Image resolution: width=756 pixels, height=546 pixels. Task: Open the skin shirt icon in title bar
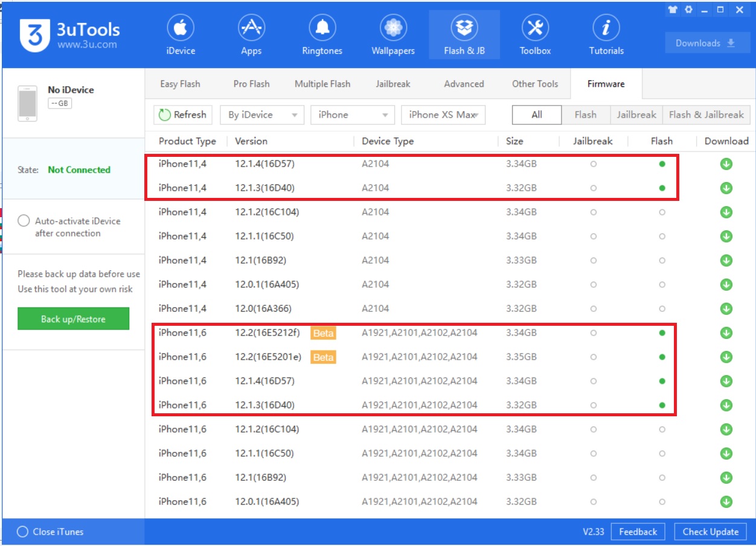point(673,10)
